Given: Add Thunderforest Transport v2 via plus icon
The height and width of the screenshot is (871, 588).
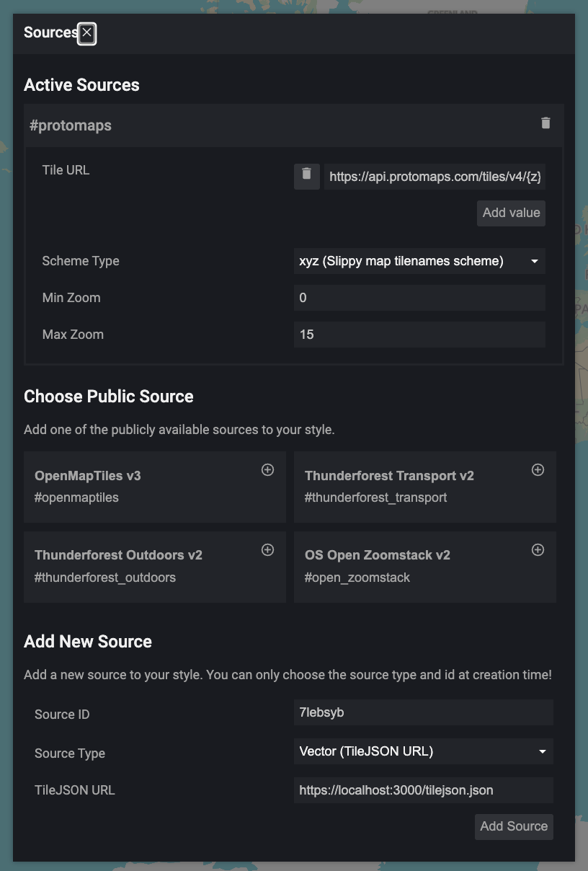Looking at the screenshot, I should click(538, 469).
